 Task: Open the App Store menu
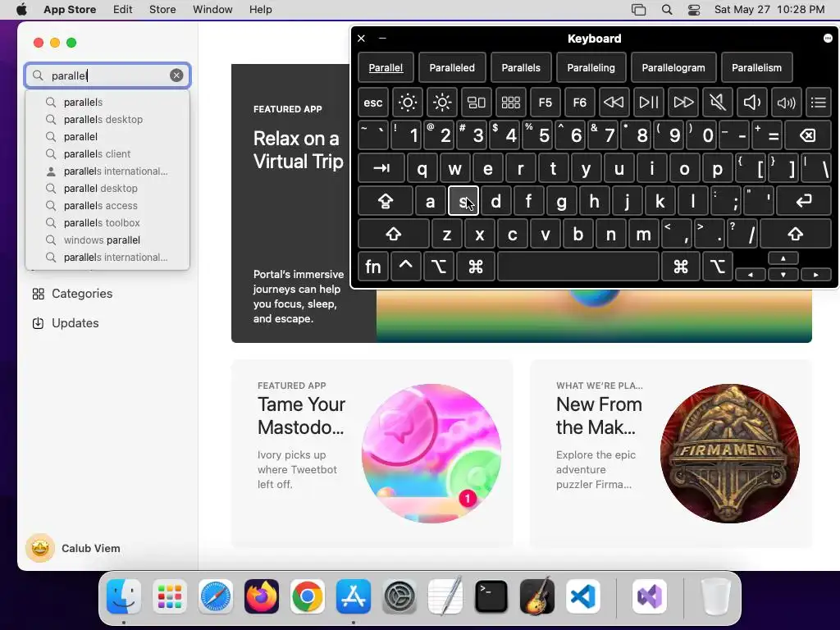[70, 10]
